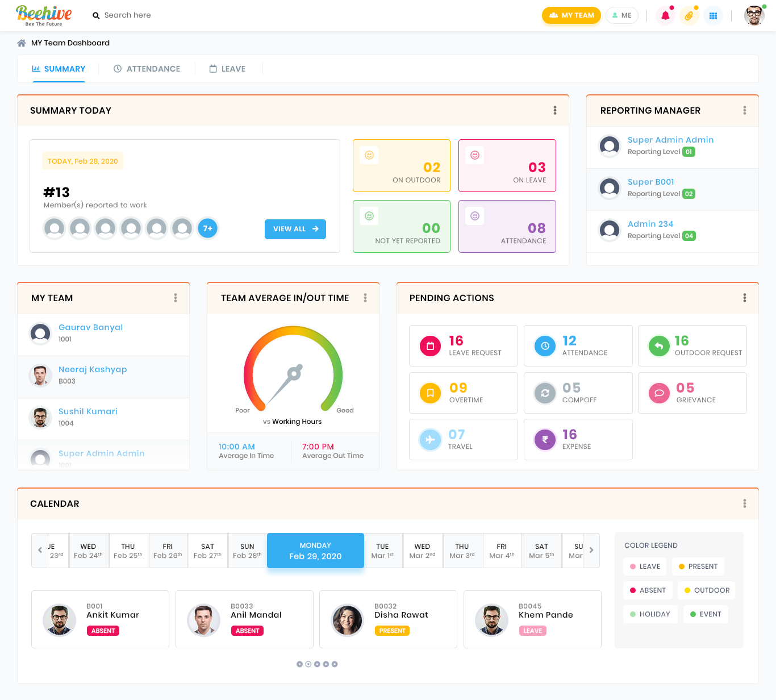The width and height of the screenshot is (776, 700).
Task: Select the MY TEAM toggle button
Action: click(x=571, y=15)
